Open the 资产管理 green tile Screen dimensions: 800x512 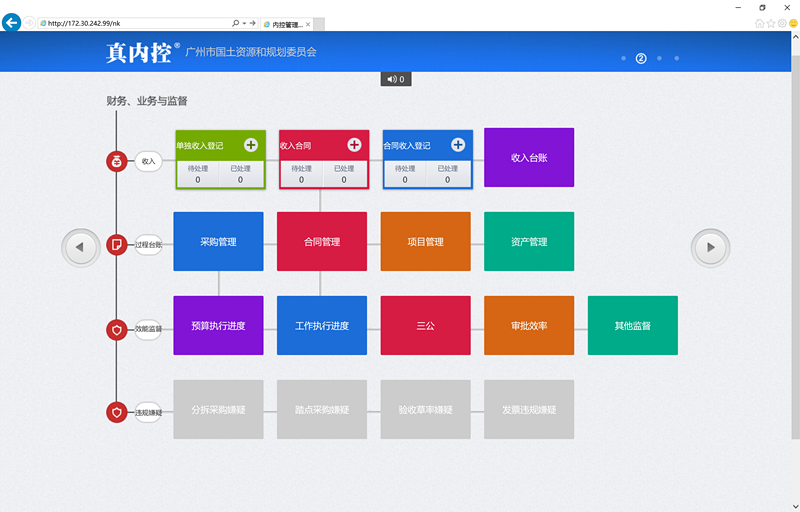pyautogui.click(x=529, y=242)
